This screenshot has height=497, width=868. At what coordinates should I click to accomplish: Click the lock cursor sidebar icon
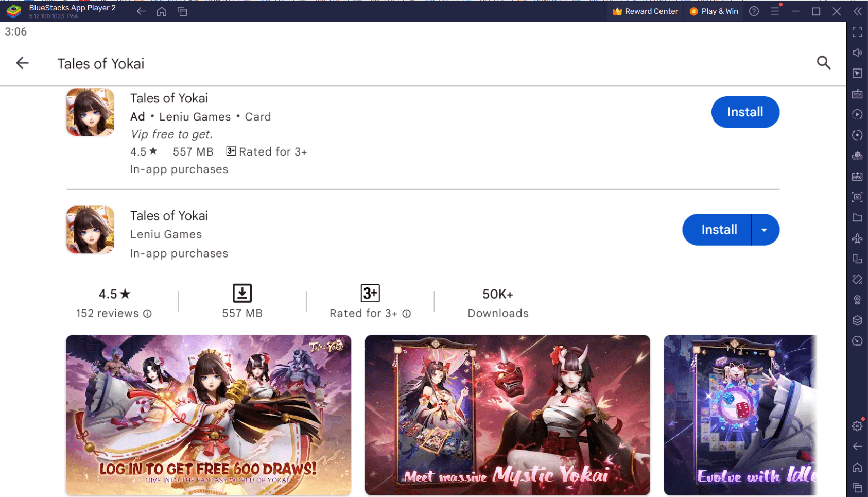tap(857, 73)
